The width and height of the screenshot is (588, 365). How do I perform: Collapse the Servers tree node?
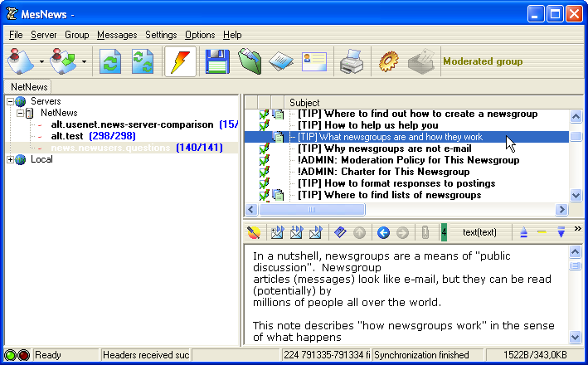coord(10,101)
